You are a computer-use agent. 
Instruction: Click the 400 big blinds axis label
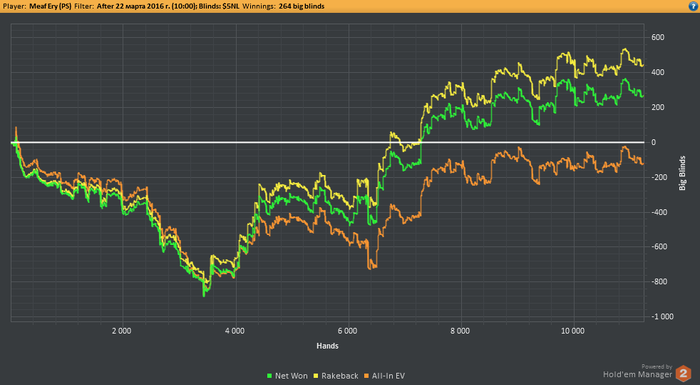(658, 72)
